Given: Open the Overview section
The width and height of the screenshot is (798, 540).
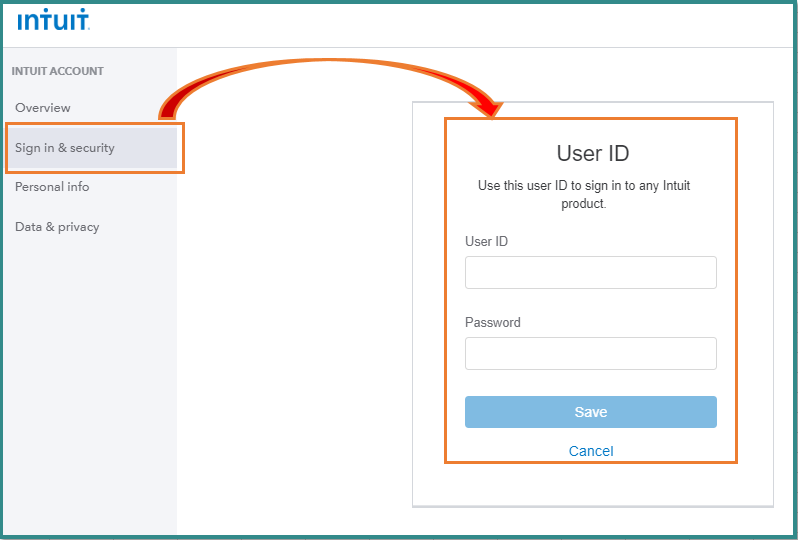Looking at the screenshot, I should [43, 108].
